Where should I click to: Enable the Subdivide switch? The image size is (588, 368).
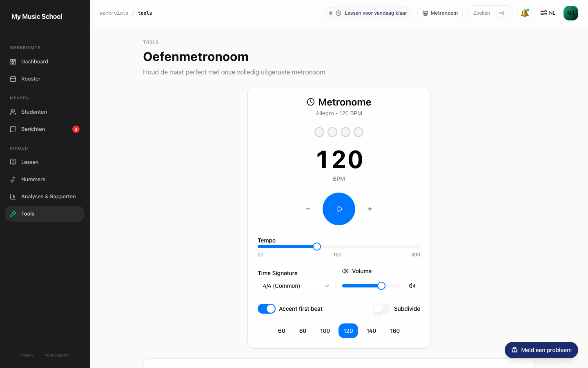point(382,309)
